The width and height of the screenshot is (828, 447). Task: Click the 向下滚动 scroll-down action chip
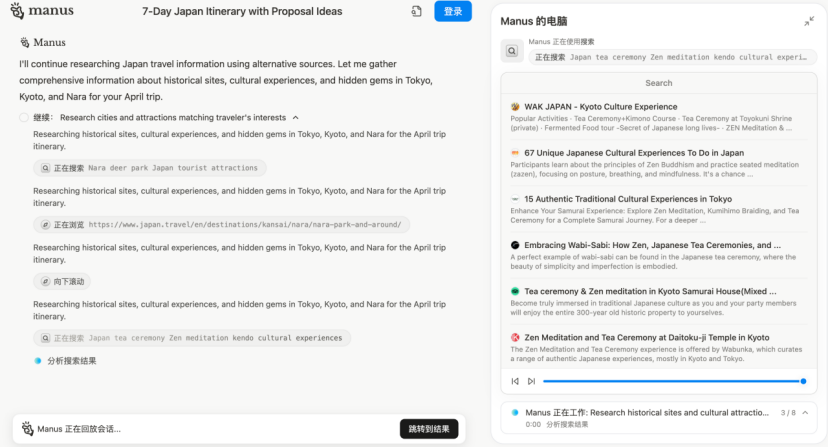[x=62, y=282]
